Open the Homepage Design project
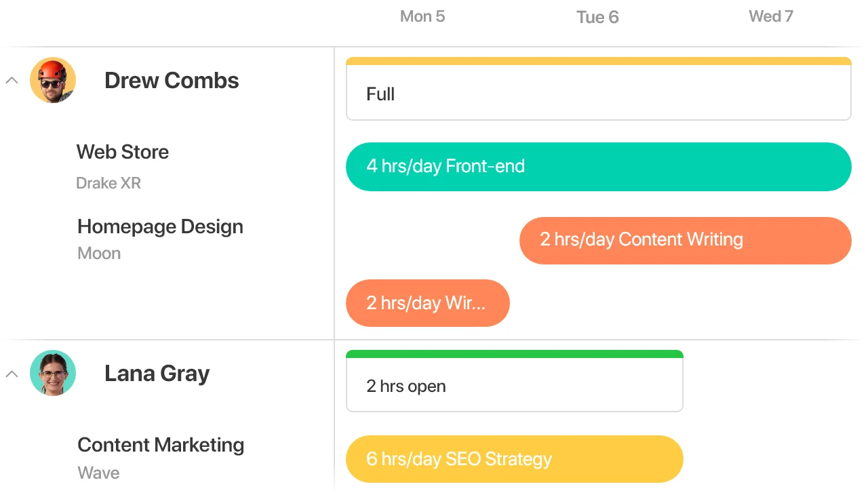Screen dimensions: 868x495 coord(160,226)
